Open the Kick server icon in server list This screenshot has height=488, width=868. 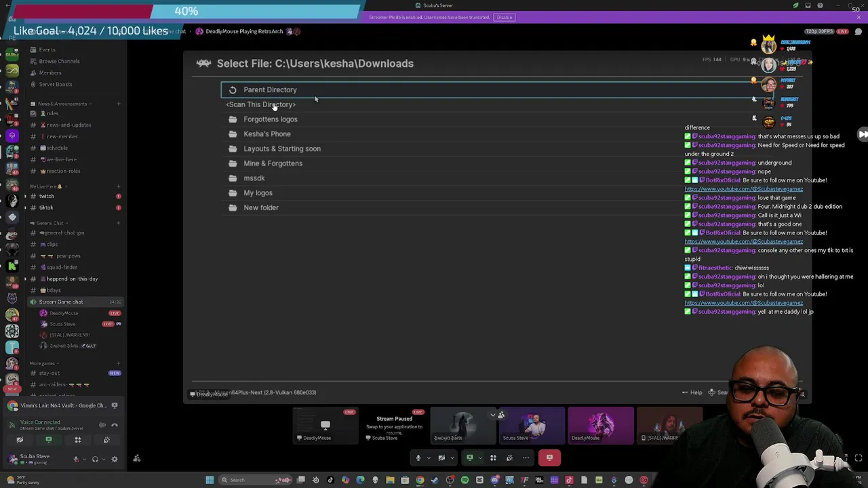[x=12, y=266]
